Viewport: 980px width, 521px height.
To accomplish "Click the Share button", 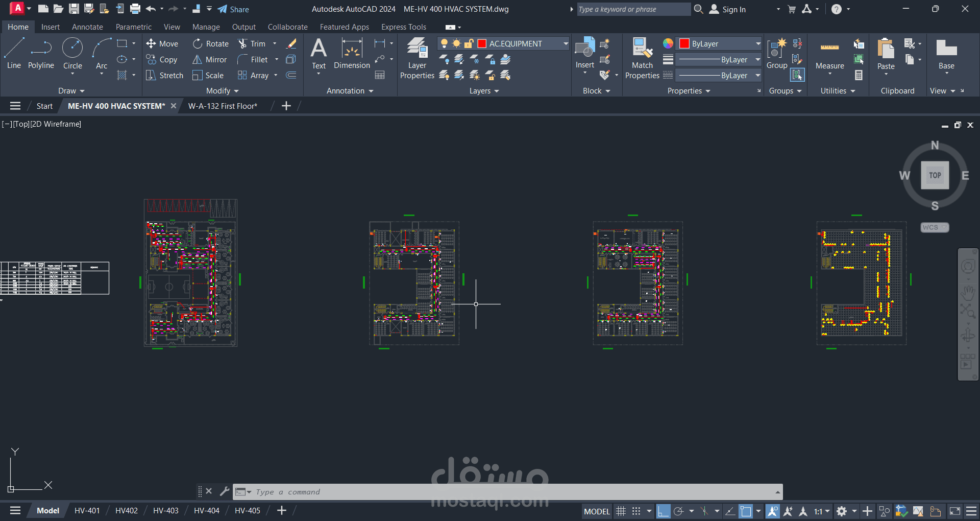I will 233,9.
